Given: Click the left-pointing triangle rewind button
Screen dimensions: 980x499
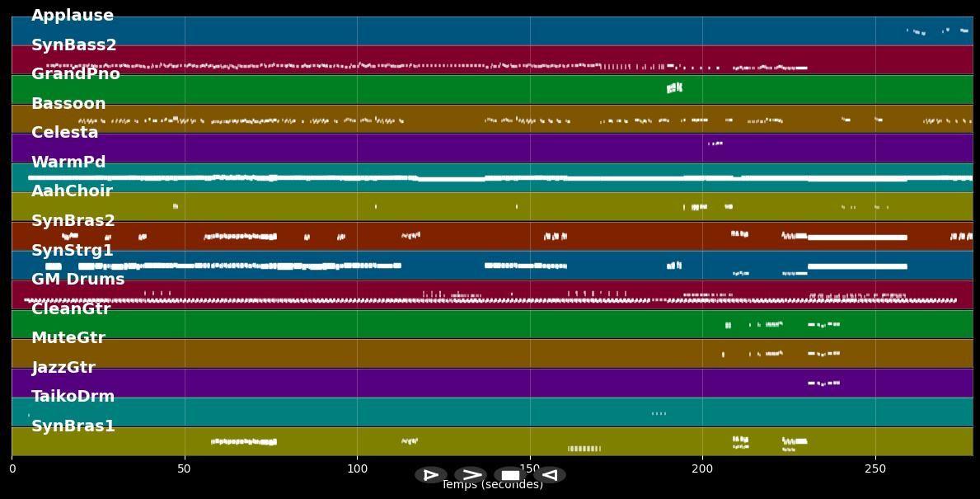Looking at the screenshot, I should coord(549,475).
